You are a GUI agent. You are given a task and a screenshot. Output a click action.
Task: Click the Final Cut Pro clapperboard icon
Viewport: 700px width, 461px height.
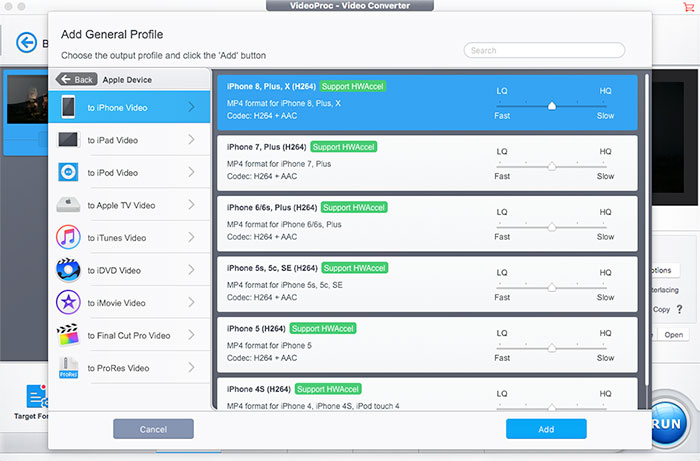[68, 335]
